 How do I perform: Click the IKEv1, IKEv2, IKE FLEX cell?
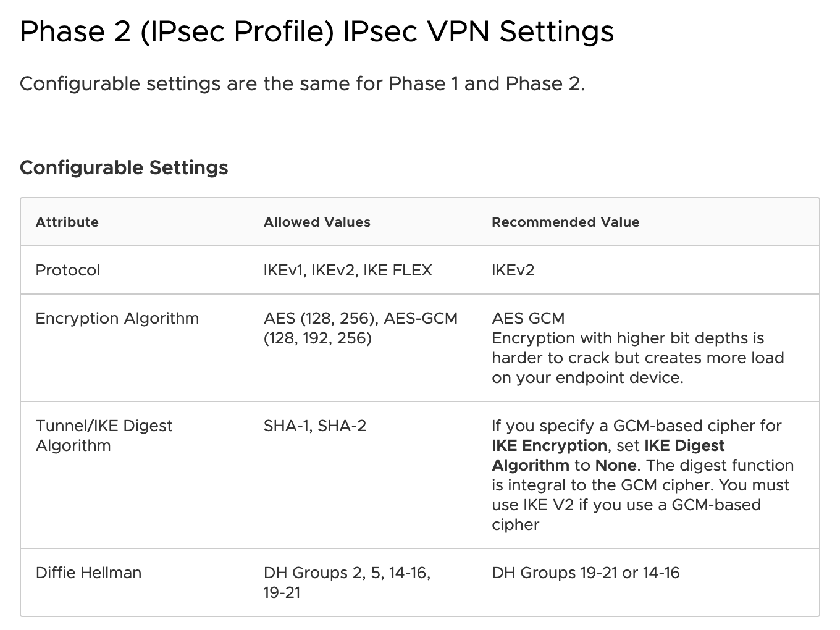[x=348, y=270]
